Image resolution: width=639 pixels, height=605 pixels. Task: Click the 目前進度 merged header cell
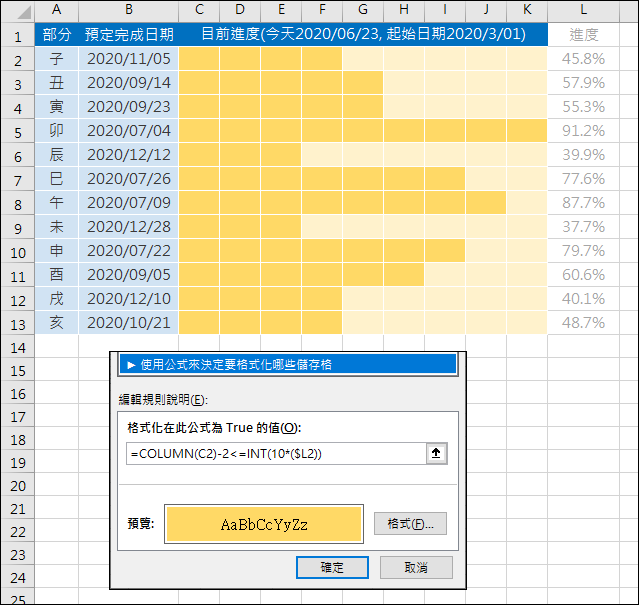click(x=363, y=35)
